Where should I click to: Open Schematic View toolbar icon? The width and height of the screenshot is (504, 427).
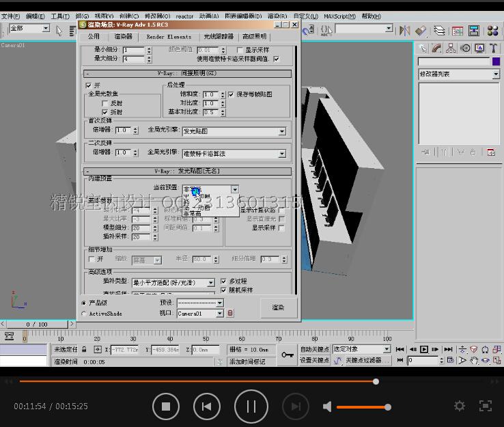[x=474, y=31]
